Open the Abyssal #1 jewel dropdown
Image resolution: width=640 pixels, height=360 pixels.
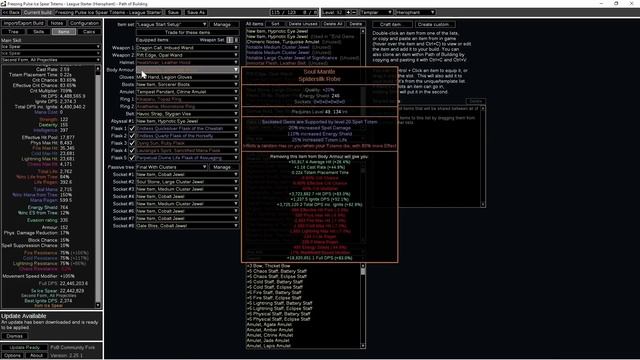tap(187, 121)
